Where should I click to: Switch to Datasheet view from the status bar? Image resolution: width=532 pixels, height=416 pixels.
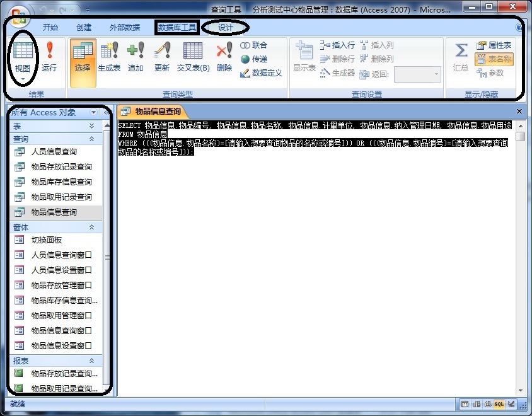(465, 404)
